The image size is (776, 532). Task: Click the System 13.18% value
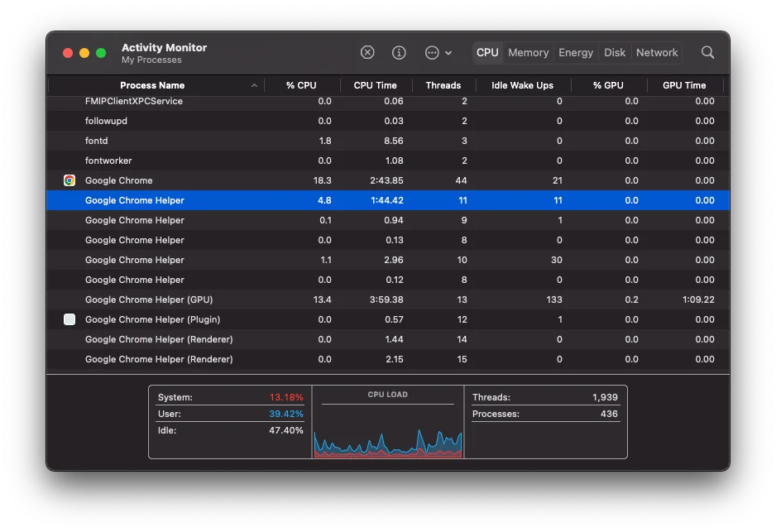[286, 397]
